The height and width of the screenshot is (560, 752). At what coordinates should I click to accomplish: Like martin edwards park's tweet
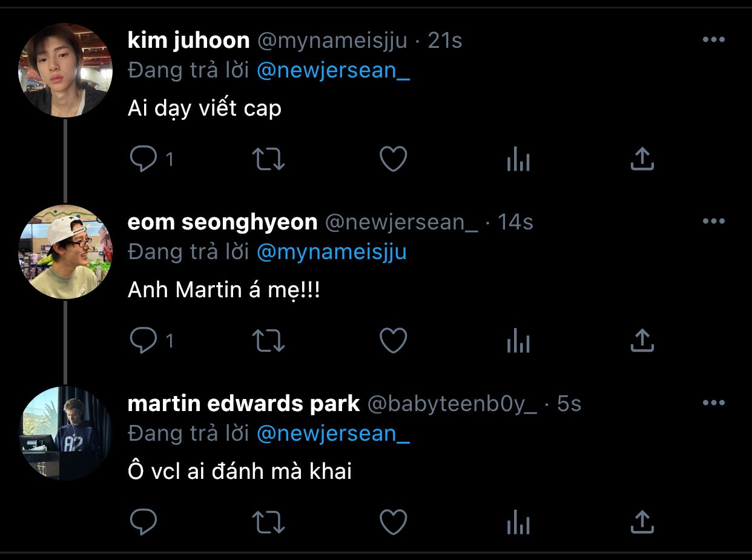[393, 522]
